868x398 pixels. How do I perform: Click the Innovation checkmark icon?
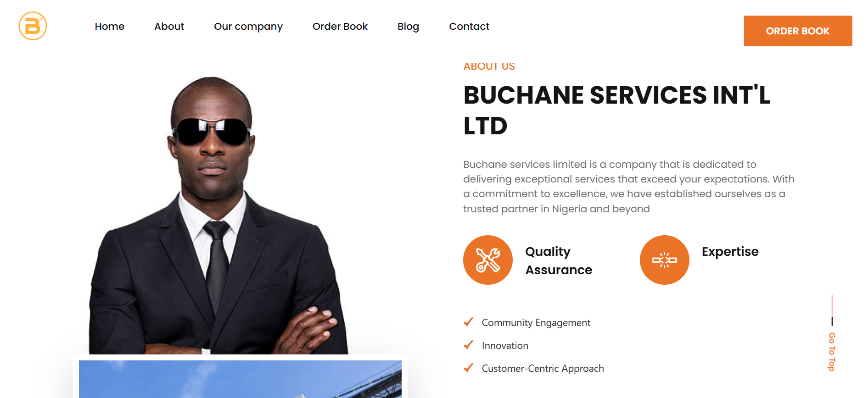(468, 345)
